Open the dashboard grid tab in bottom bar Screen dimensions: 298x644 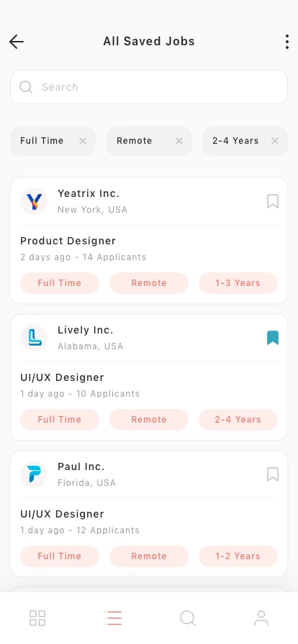(37, 617)
